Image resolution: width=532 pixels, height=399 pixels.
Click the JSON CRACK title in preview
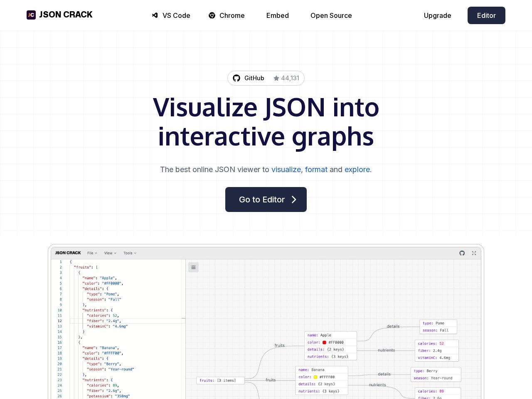pos(68,253)
